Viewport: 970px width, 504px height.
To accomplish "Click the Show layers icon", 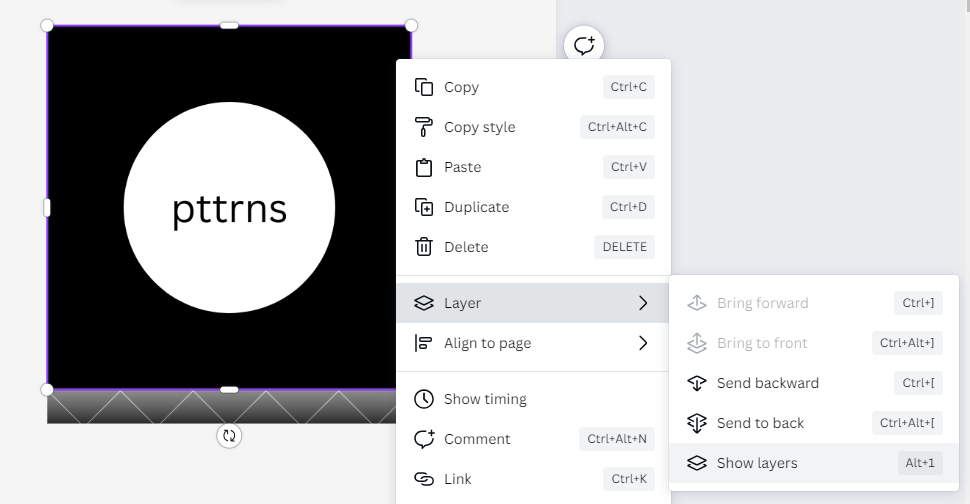I will 697,463.
